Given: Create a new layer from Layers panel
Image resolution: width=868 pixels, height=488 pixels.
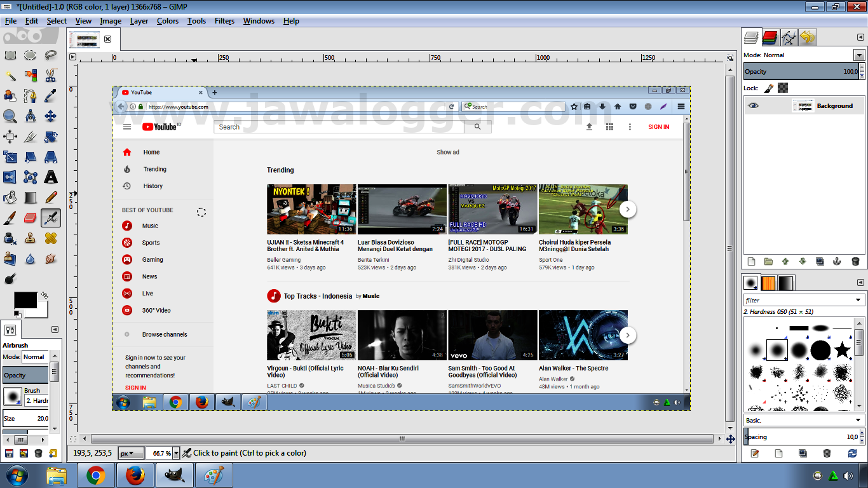Looking at the screenshot, I should pyautogui.click(x=751, y=261).
